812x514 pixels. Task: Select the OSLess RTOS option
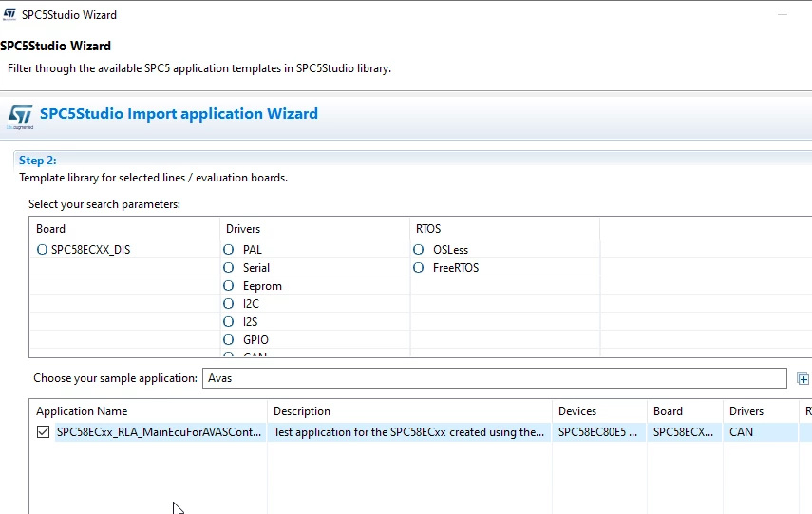(419, 250)
